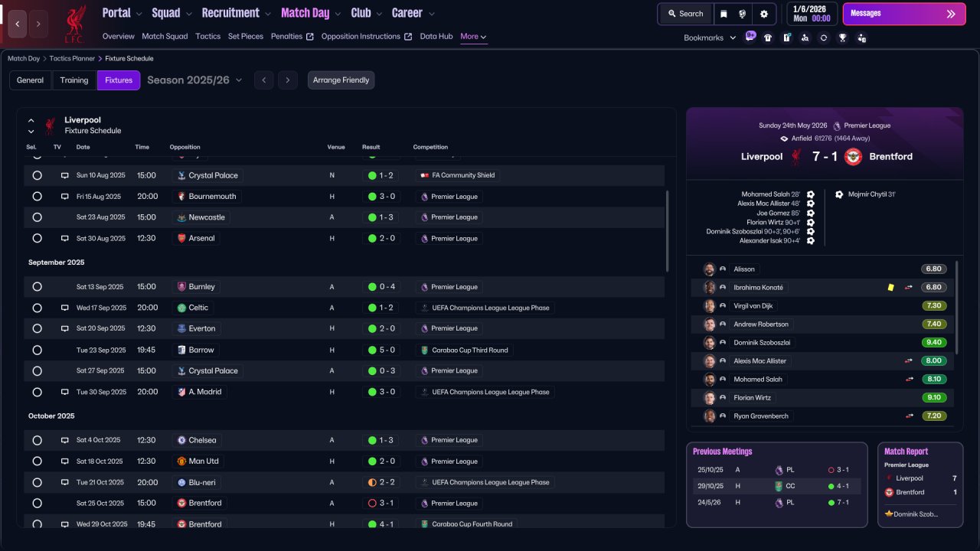Select the Everton fixture radio button

pos(37,328)
